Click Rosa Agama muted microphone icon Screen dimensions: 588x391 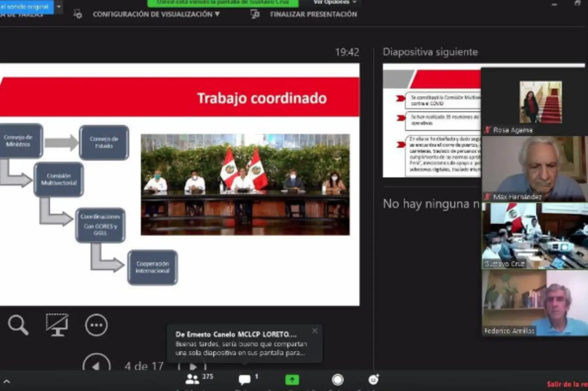click(x=487, y=130)
